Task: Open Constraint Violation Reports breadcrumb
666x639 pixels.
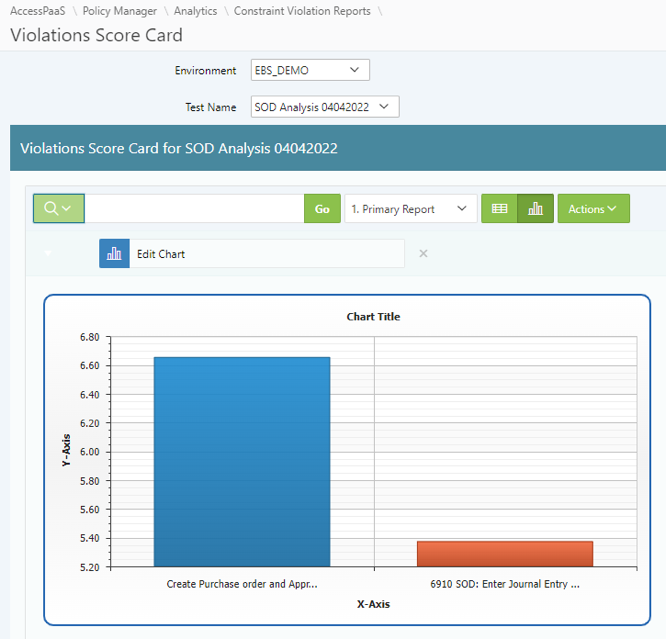Action: pos(302,11)
